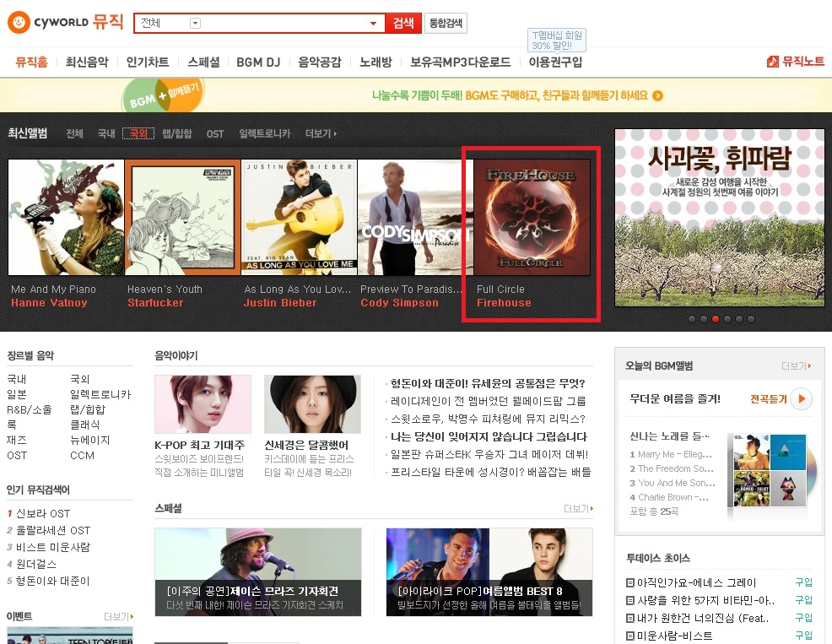This screenshot has width=832, height=644.
Task: Open the 사과꽃, 휘파람 promo banner
Action: [720, 218]
